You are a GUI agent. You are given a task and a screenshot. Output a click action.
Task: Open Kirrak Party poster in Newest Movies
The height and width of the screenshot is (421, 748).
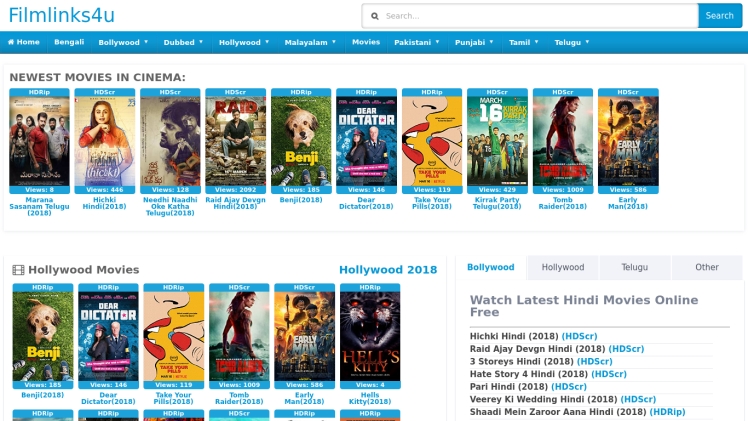pos(497,141)
